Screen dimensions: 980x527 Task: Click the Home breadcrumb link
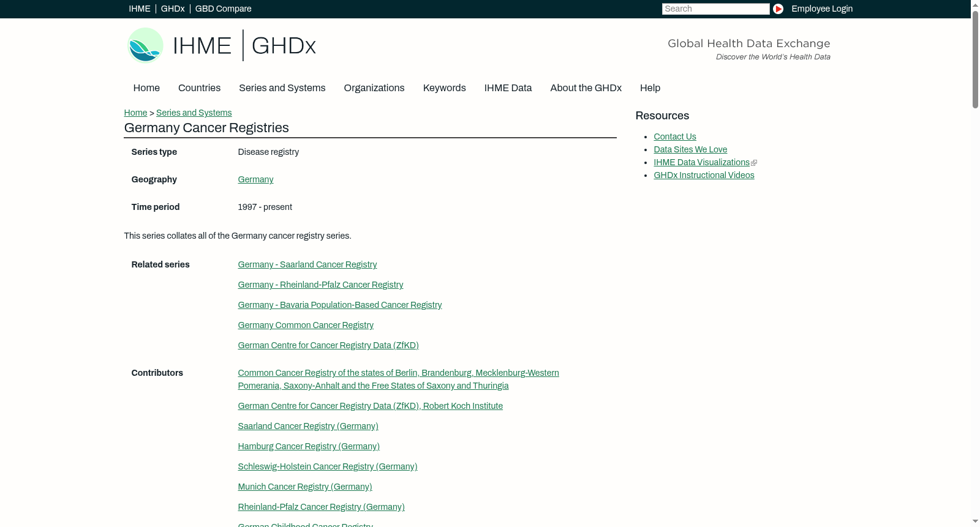[135, 113]
